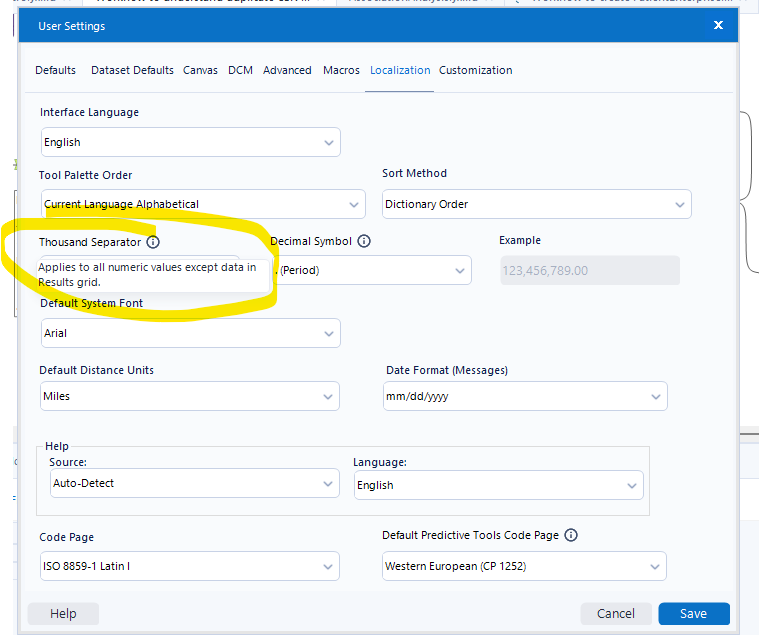The image size is (759, 635).
Task: Switch to the Customization tab
Action: pyautogui.click(x=475, y=70)
